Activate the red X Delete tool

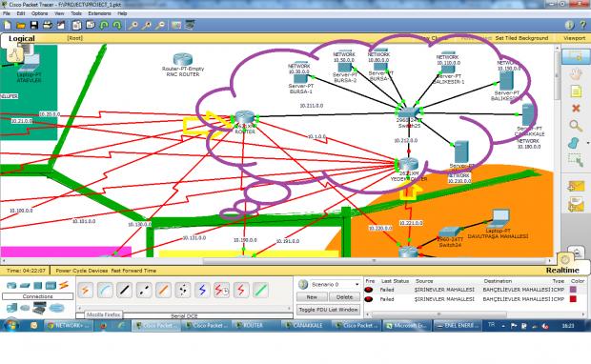tap(576, 109)
